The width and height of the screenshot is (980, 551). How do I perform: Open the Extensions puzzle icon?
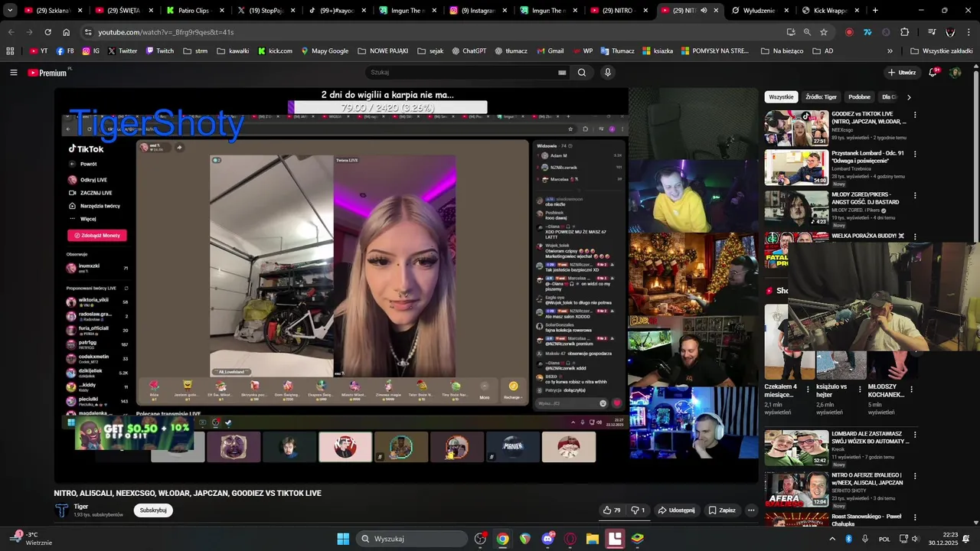tap(905, 32)
